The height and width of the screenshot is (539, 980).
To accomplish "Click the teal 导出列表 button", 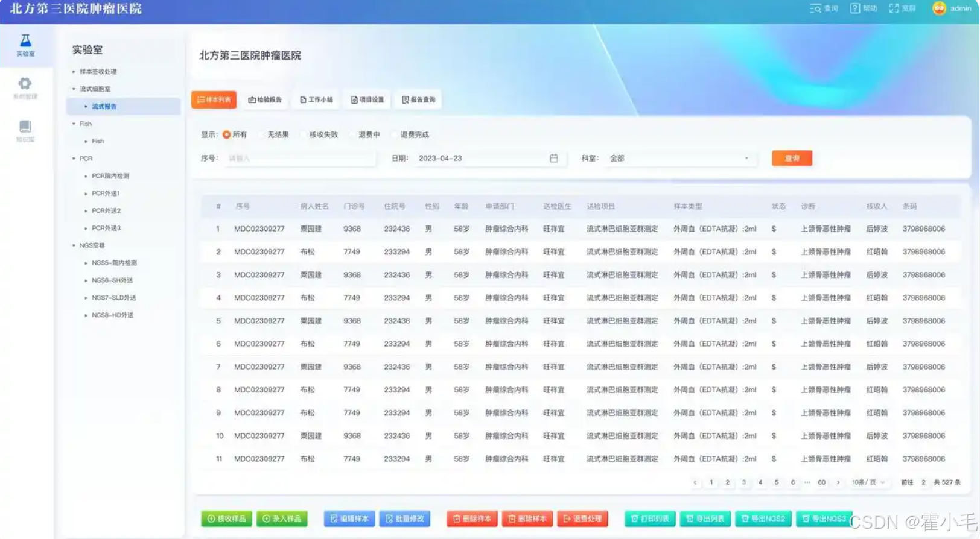I will coord(705,519).
